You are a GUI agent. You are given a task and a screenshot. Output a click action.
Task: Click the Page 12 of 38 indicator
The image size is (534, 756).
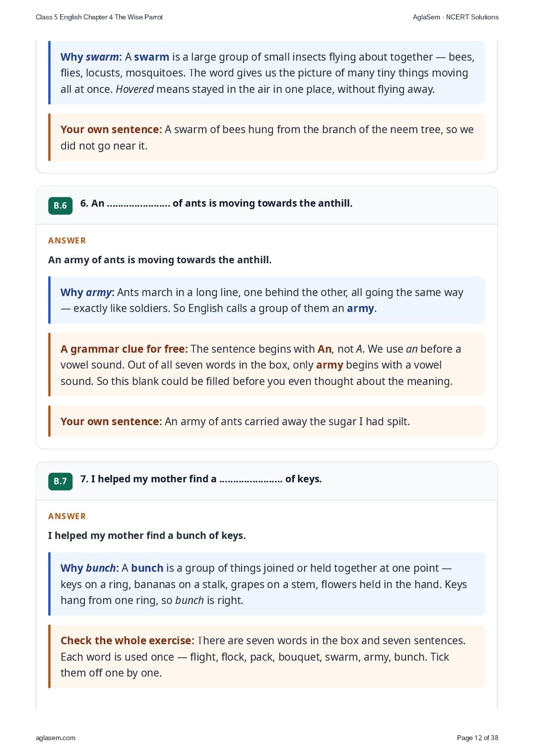[x=477, y=738]
